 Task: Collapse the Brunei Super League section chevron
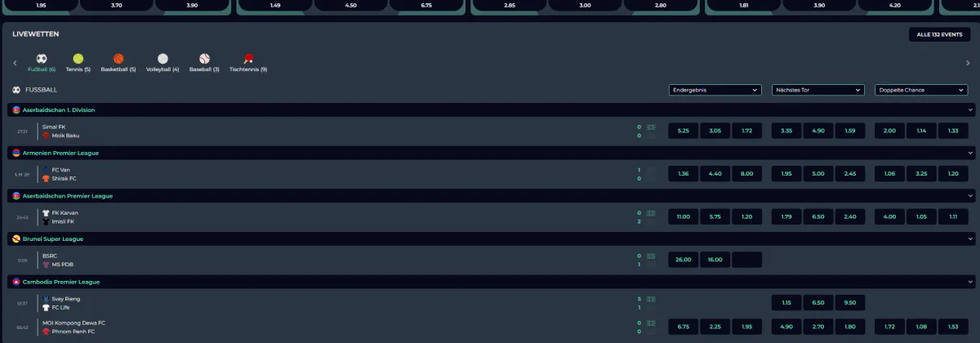pyautogui.click(x=971, y=239)
